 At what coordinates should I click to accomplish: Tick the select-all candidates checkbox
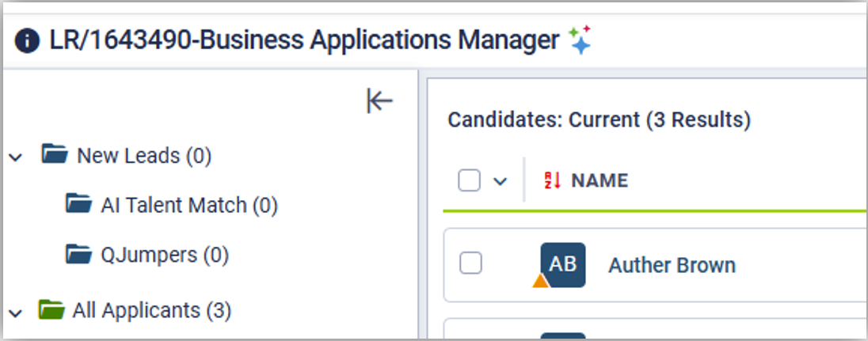click(470, 180)
